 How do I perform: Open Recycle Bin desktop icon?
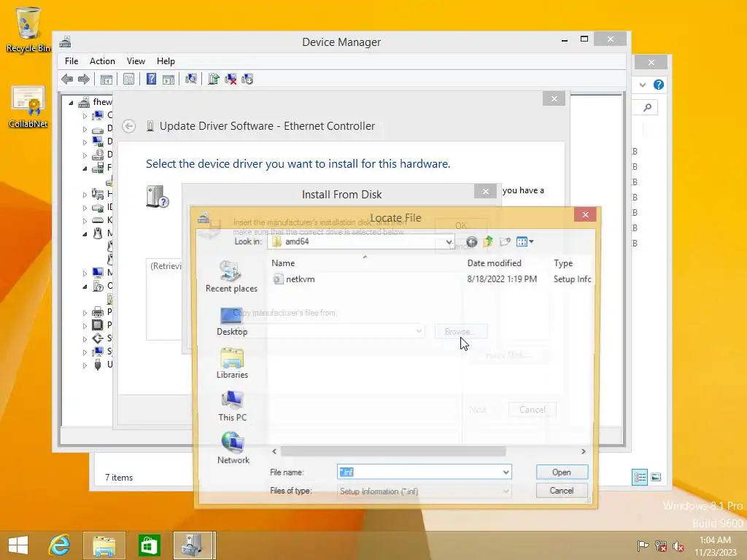coord(28,29)
